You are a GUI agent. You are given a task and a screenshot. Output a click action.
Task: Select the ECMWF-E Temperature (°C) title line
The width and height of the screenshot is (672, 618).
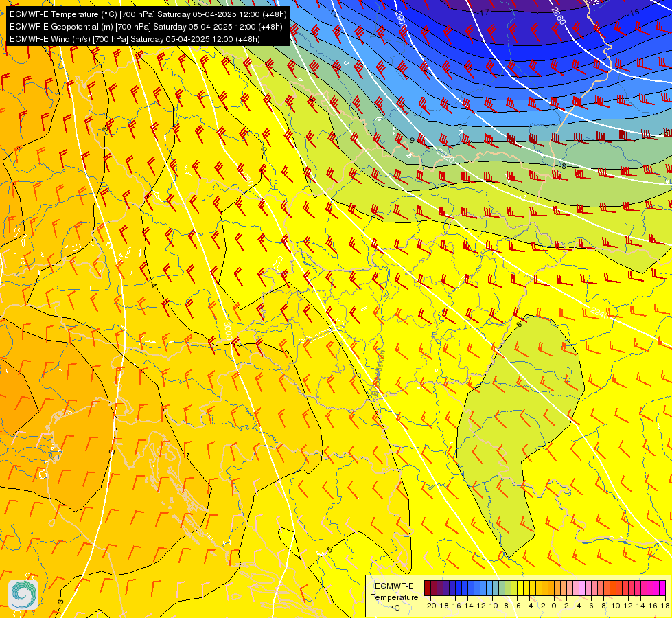[x=148, y=14]
